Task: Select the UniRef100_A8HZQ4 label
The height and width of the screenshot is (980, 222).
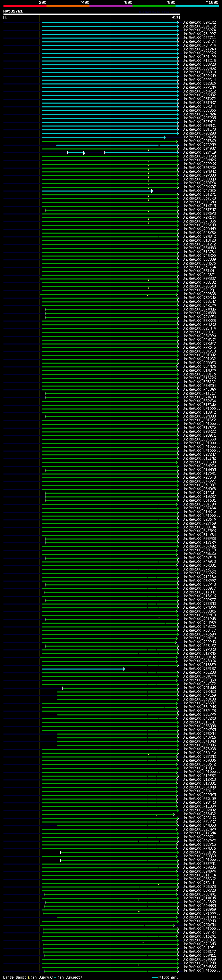Action: click(199, 386)
